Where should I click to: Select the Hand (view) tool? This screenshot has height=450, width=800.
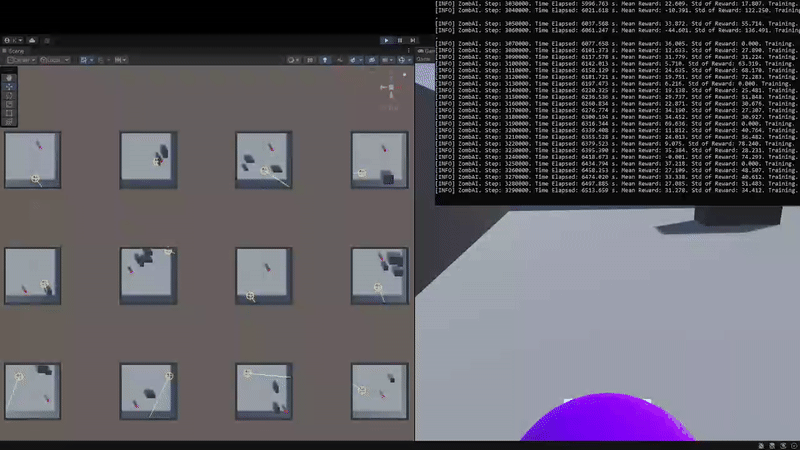(x=9, y=78)
